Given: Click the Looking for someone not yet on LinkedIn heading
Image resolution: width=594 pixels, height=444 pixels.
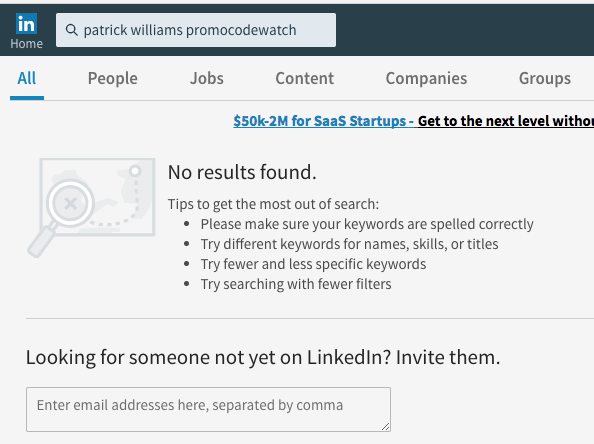Looking at the screenshot, I should [263, 357].
